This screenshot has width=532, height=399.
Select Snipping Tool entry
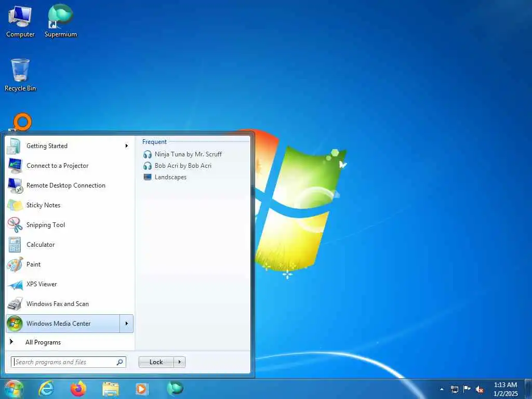click(x=70, y=225)
